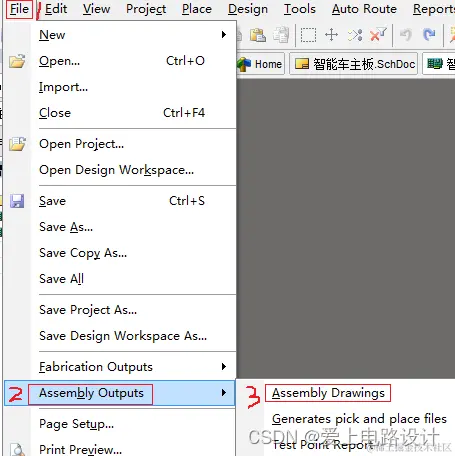Select Save Design Workspace As... entry
455x456 pixels.
point(133,336)
